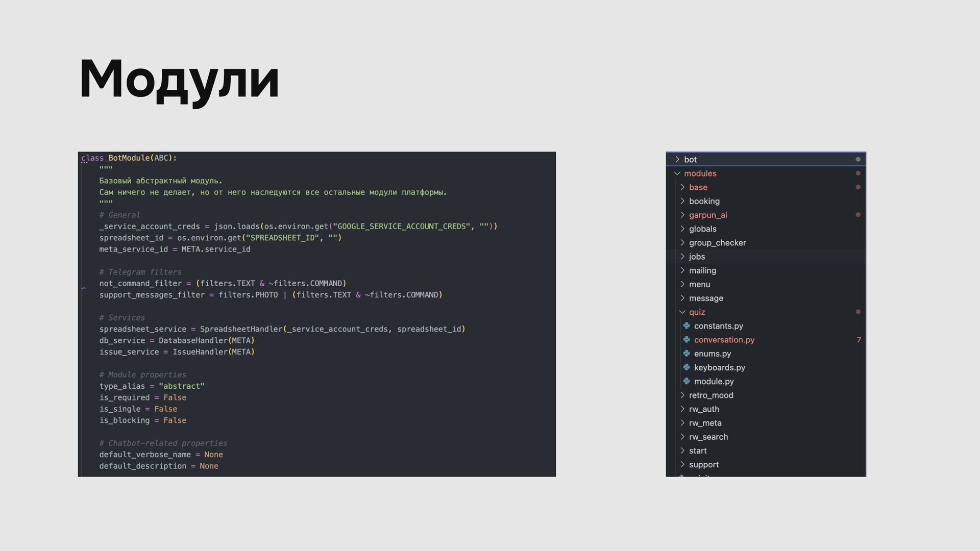Open the keyboards.py file
This screenshot has height=551, width=980.
tap(719, 367)
